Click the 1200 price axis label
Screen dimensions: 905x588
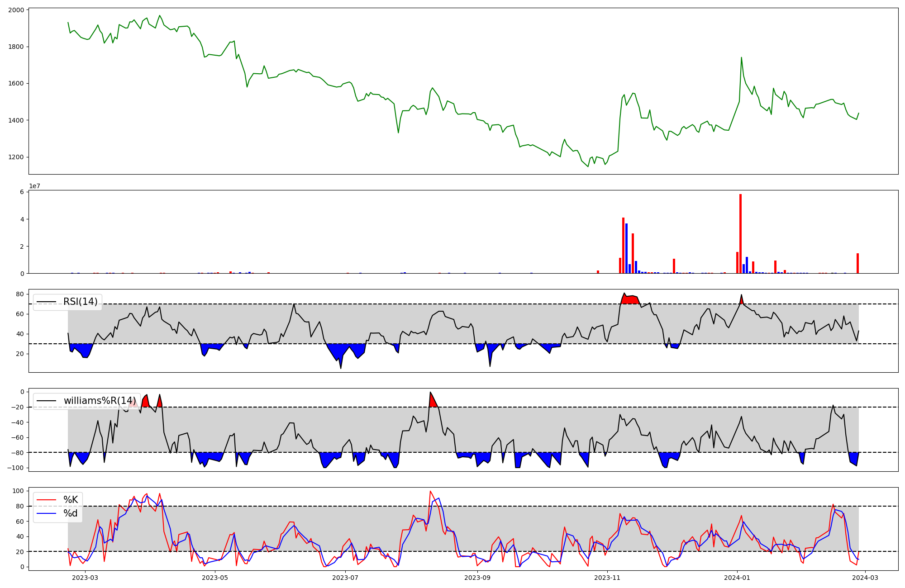click(17, 157)
